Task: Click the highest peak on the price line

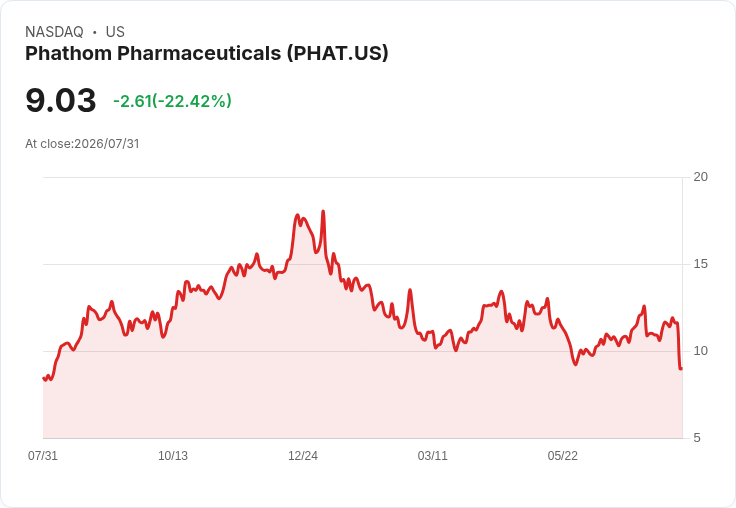Action: click(323, 212)
